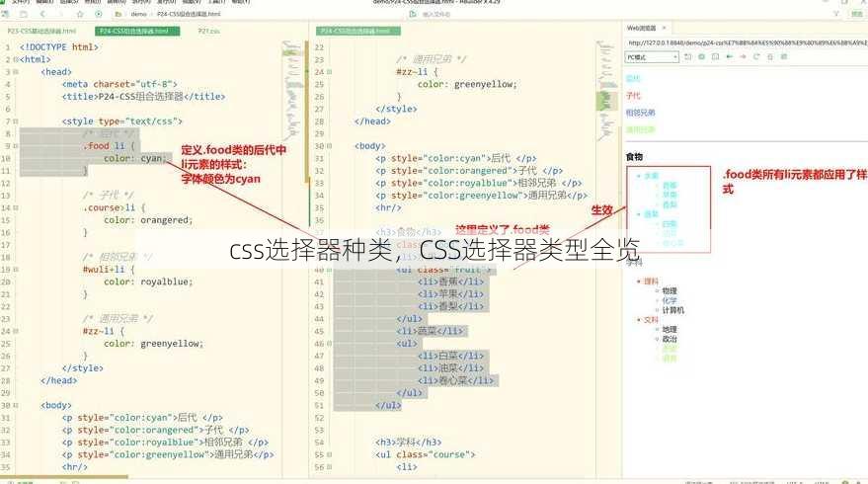
Task: Click 食物 heading in browser preview
Action: pyautogui.click(x=634, y=157)
